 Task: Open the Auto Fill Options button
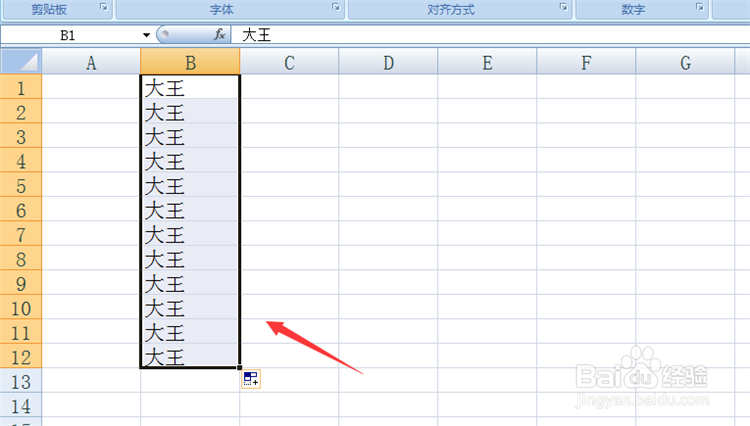click(x=251, y=379)
